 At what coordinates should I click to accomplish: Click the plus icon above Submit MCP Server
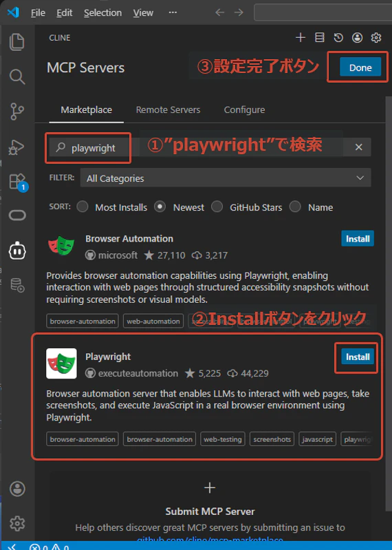(210, 488)
